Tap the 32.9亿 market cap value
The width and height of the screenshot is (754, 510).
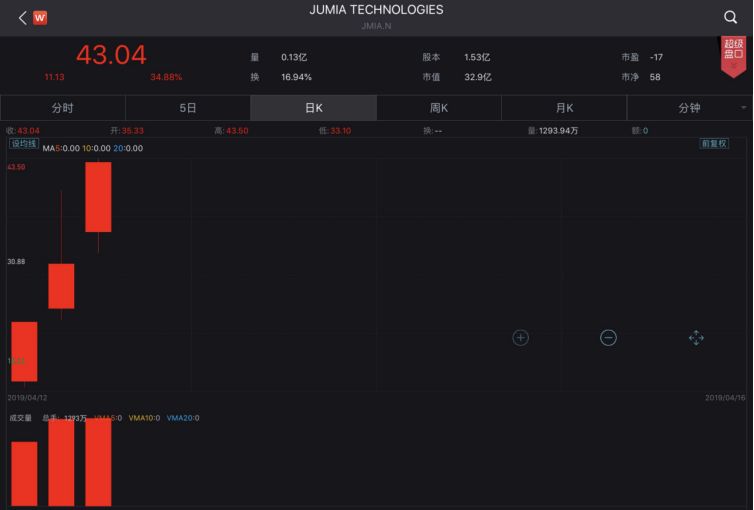[478, 77]
